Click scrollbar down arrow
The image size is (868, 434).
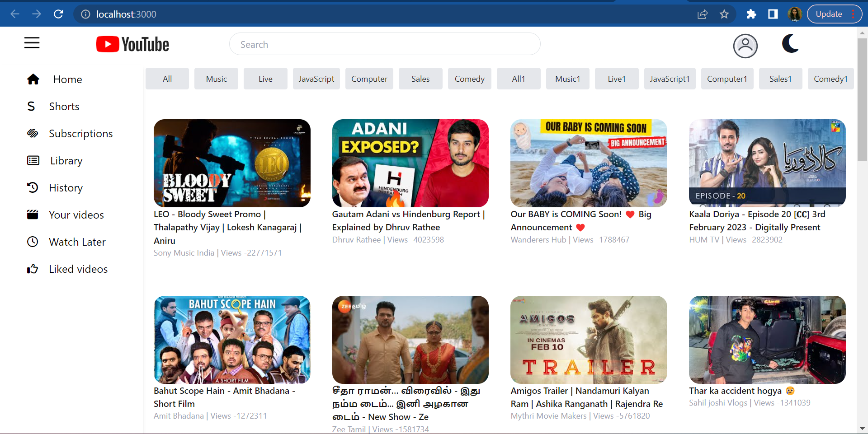(862, 428)
